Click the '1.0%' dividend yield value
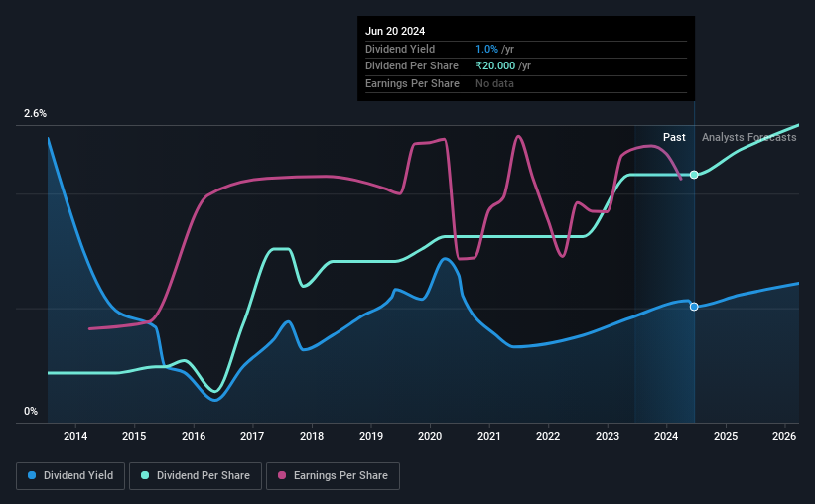The image size is (815, 504). [x=486, y=49]
